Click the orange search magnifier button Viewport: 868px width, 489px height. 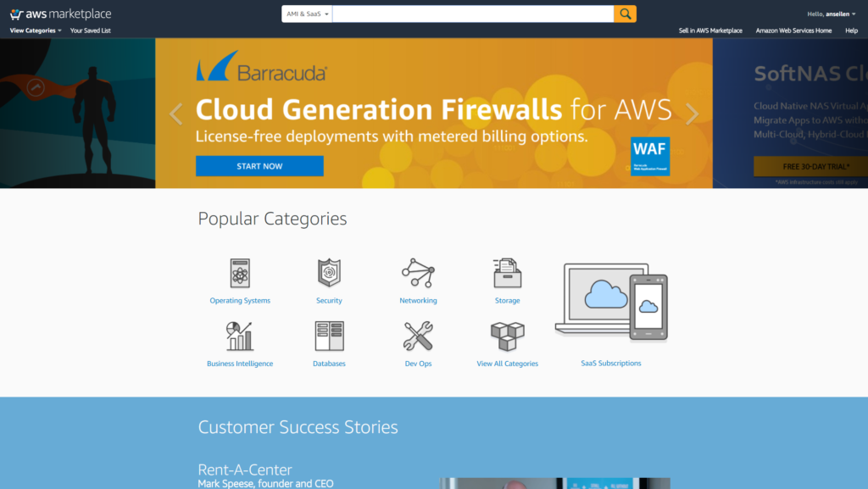point(625,14)
